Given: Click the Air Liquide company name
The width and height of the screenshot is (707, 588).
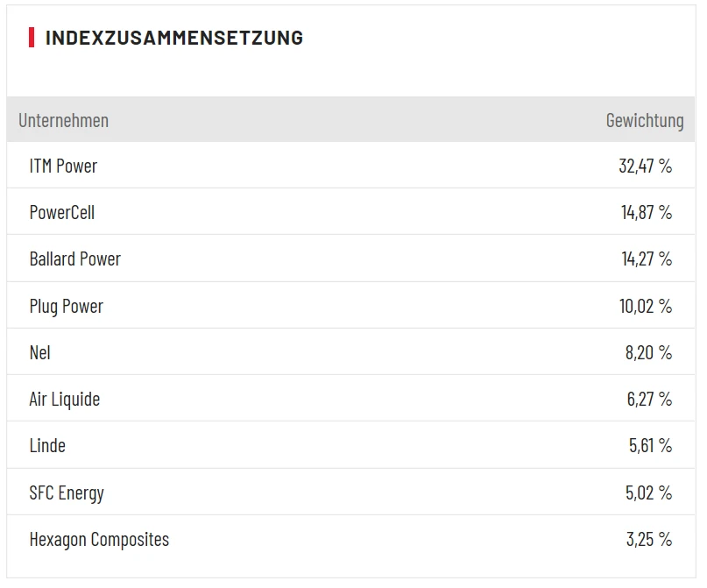Looking at the screenshot, I should click(x=65, y=399).
